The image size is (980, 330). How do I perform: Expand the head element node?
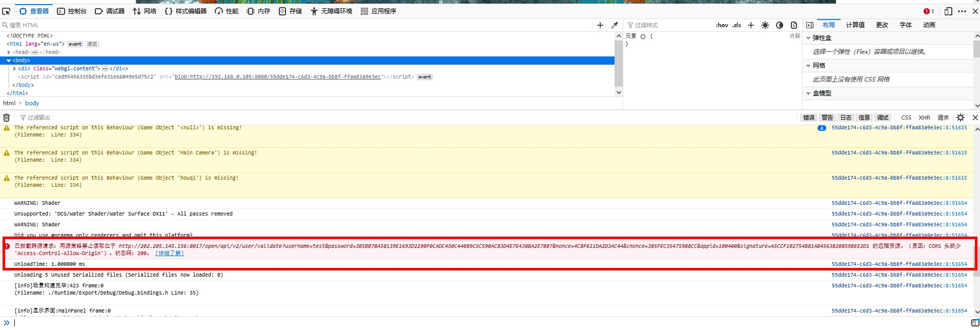point(9,52)
